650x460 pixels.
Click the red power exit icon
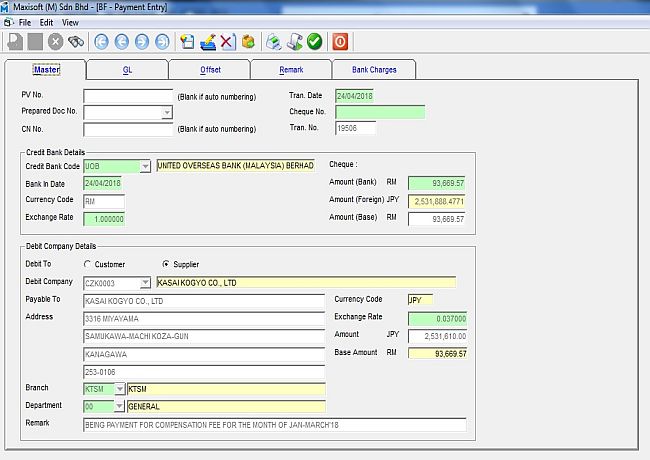[x=340, y=42]
